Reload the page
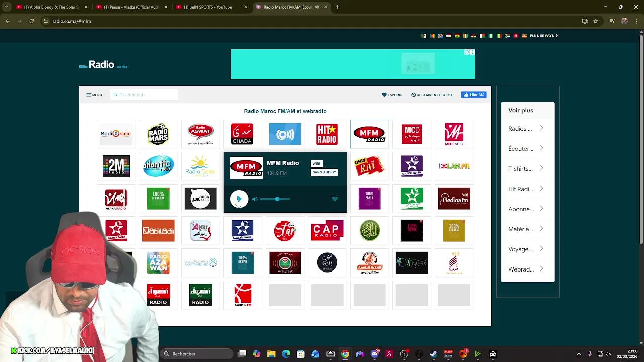Viewport: 644px width, 362px height. pyautogui.click(x=31, y=21)
